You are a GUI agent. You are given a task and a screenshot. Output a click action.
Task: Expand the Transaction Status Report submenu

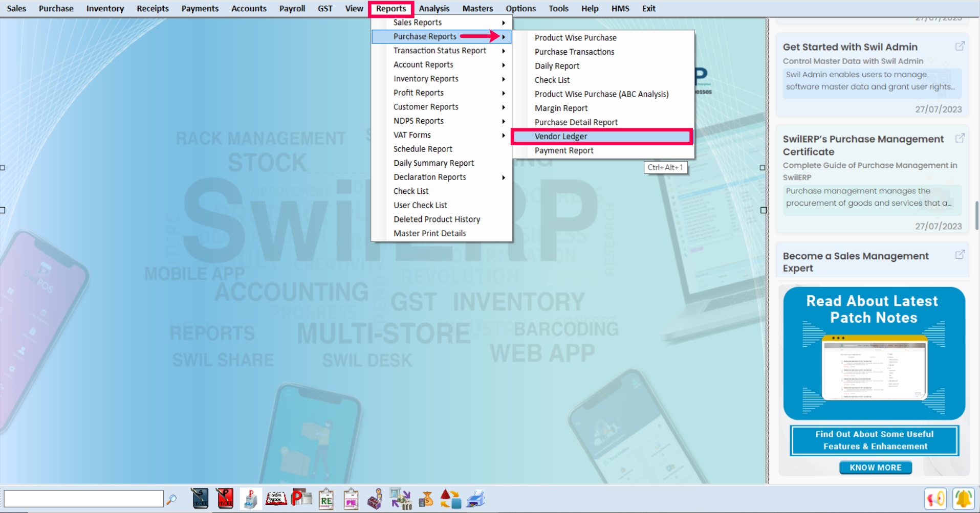(x=442, y=51)
